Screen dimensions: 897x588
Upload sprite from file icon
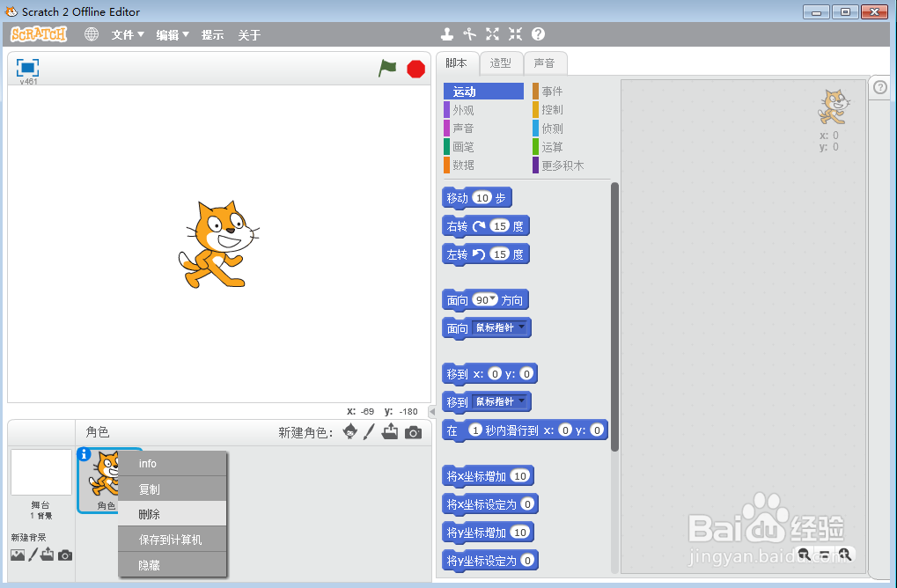(x=390, y=432)
